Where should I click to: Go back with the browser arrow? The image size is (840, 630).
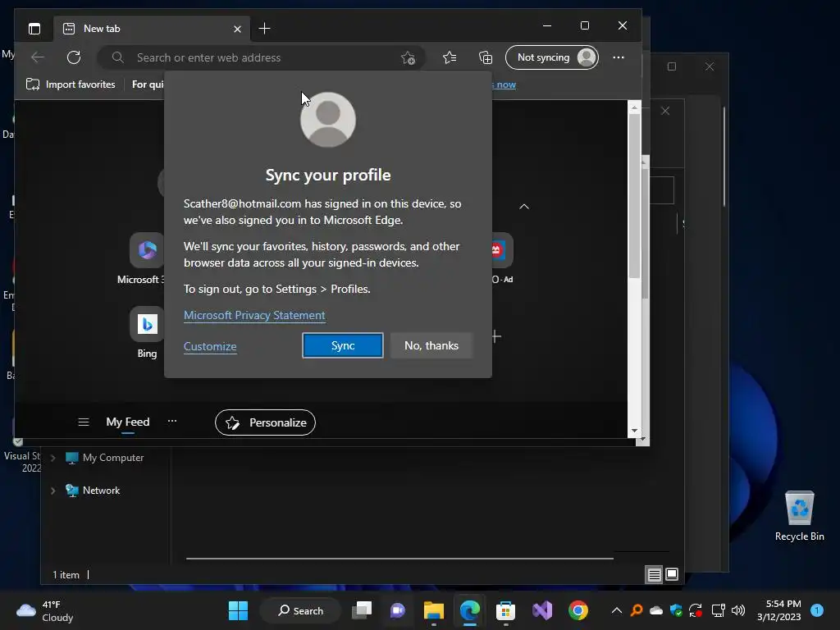(38, 57)
